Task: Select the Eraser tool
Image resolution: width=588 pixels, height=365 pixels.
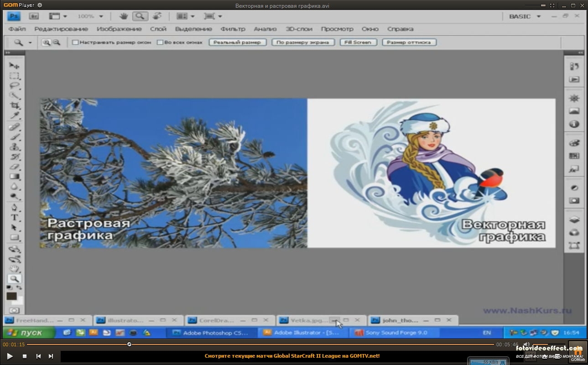Action: tap(15, 167)
